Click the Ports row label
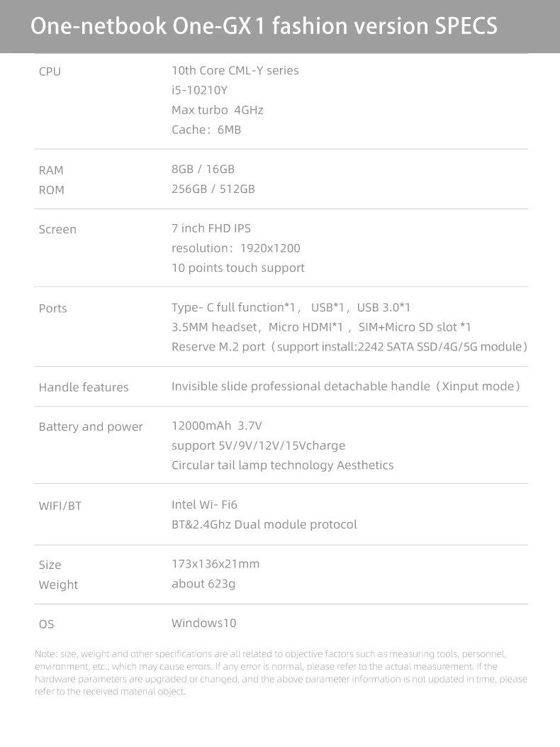 tap(53, 308)
